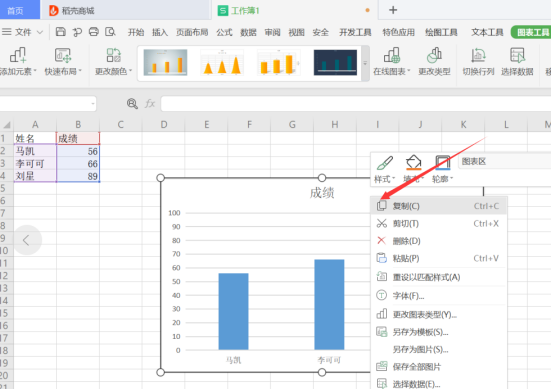Choose Font (字体) from context menu

coord(439,296)
